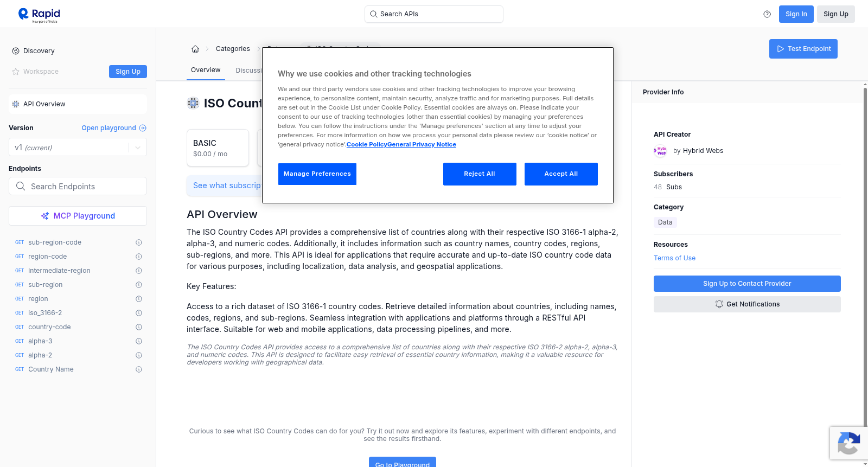This screenshot has height=467, width=868.
Task: Click the header Sign Up button
Action: coord(836,14)
